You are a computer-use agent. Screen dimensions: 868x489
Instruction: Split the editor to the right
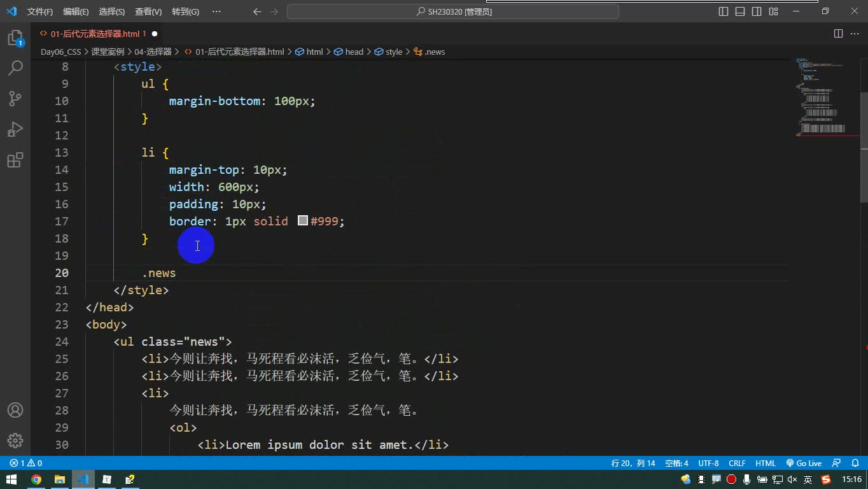tap(838, 34)
